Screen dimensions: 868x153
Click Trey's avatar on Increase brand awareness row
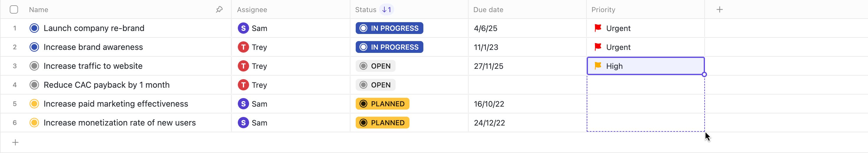[x=243, y=47]
